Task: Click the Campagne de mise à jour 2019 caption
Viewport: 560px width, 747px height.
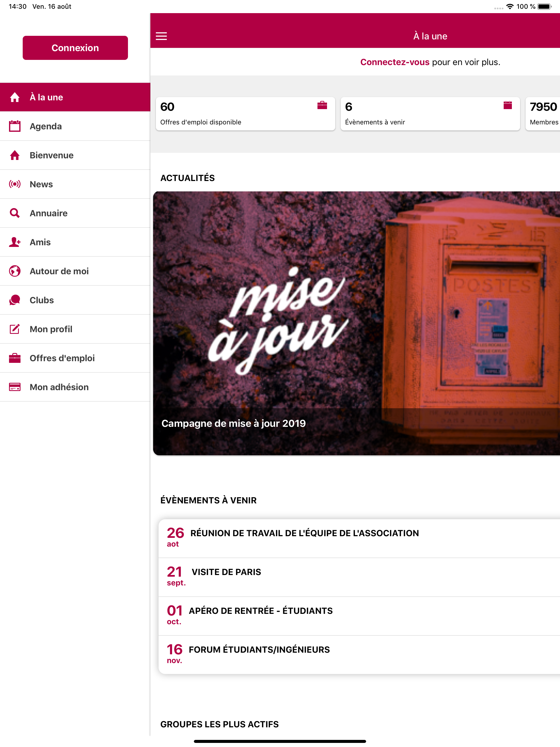Action: tap(234, 423)
